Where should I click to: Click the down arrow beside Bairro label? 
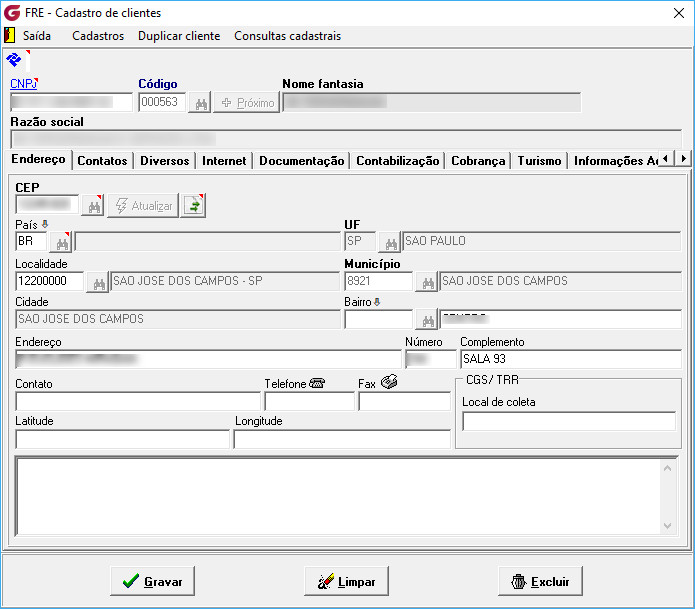(377, 302)
